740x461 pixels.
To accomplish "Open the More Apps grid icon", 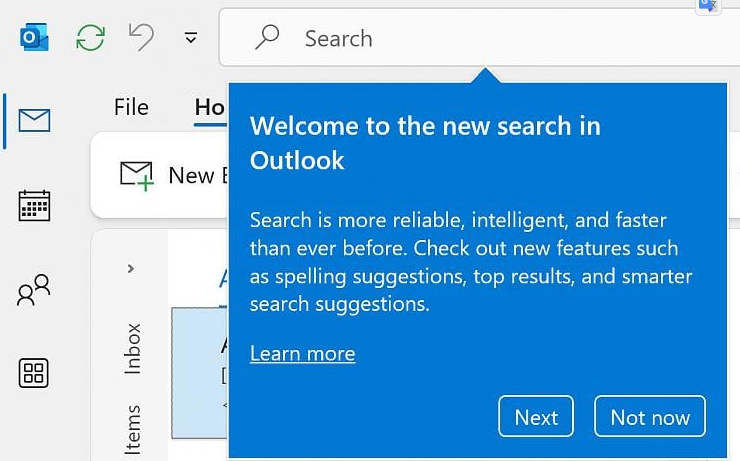I will click(34, 374).
